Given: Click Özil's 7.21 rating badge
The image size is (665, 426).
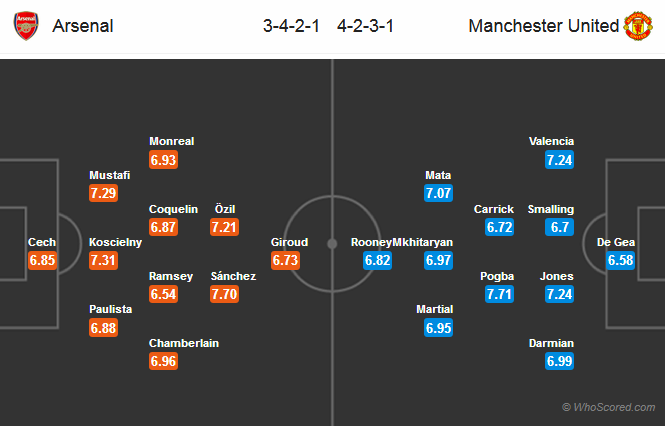Looking at the screenshot, I should (x=225, y=227).
